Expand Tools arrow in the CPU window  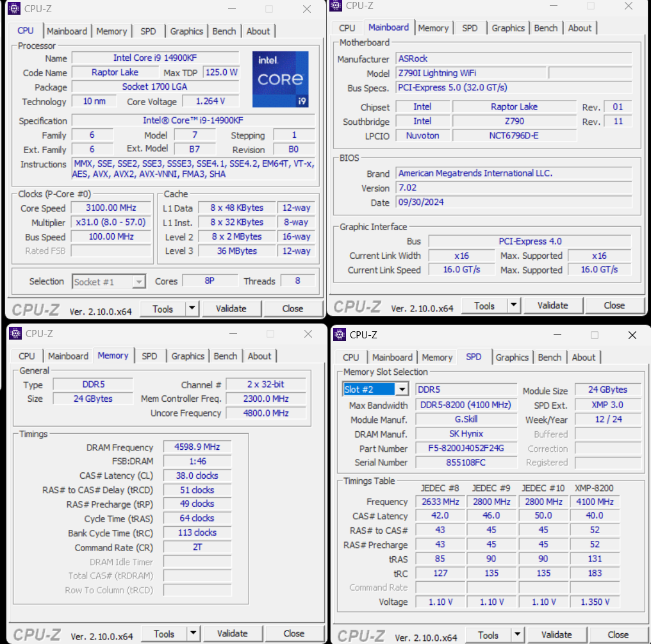tap(192, 308)
